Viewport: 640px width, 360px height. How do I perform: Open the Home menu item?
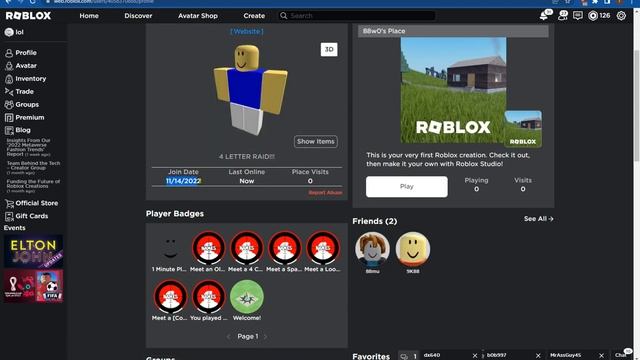click(x=89, y=16)
